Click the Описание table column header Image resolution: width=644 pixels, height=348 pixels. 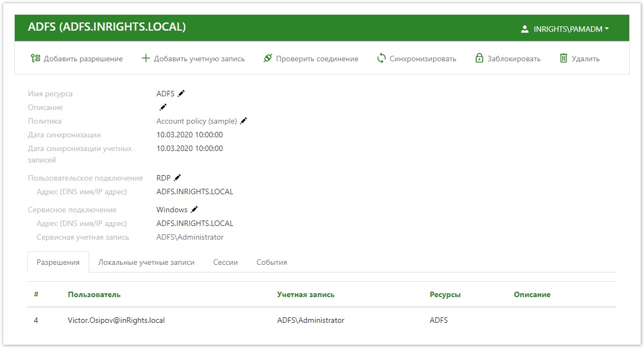(532, 294)
